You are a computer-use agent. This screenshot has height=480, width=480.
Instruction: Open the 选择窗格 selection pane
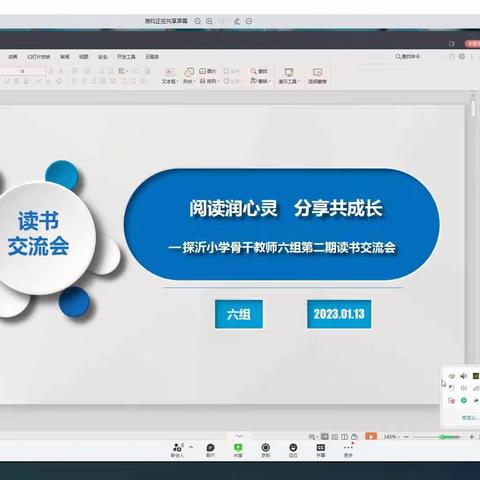[x=317, y=76]
